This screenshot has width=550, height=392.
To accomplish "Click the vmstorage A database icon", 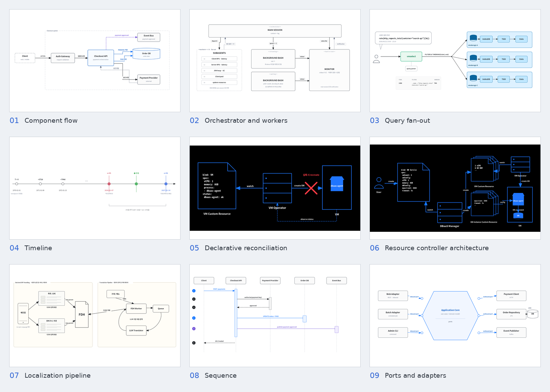I will point(473,38).
